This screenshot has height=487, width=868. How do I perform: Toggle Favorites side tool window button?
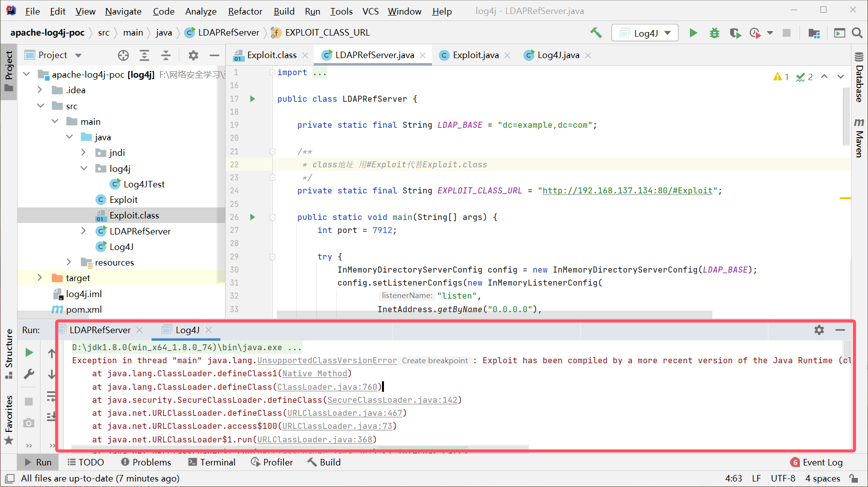pos(9,420)
